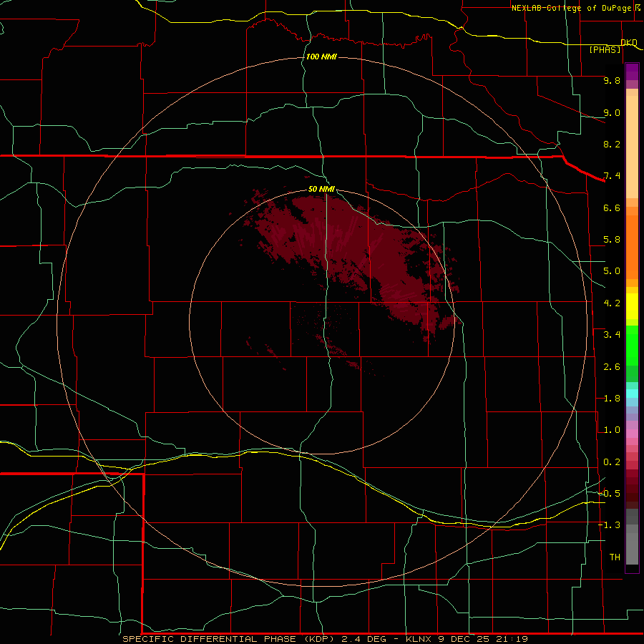This screenshot has height=644, width=644.
Task: Pick the pink color bar segment
Action: [632, 434]
